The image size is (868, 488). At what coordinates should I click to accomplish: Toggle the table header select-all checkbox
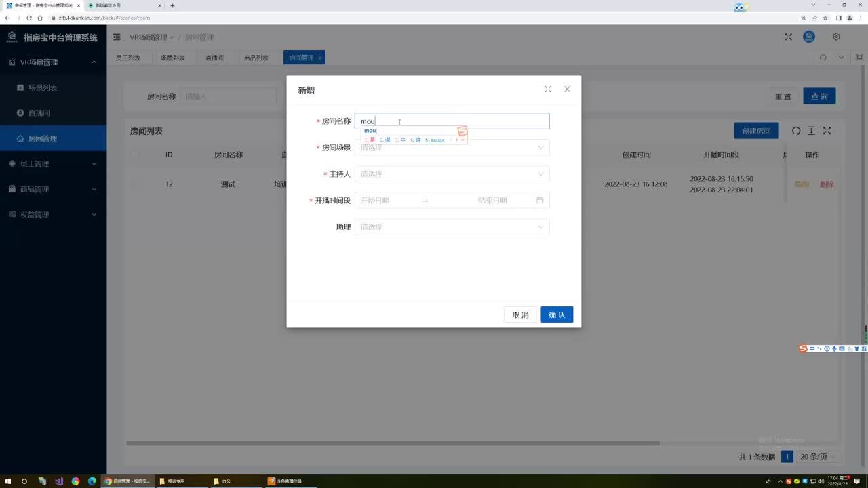pos(135,155)
